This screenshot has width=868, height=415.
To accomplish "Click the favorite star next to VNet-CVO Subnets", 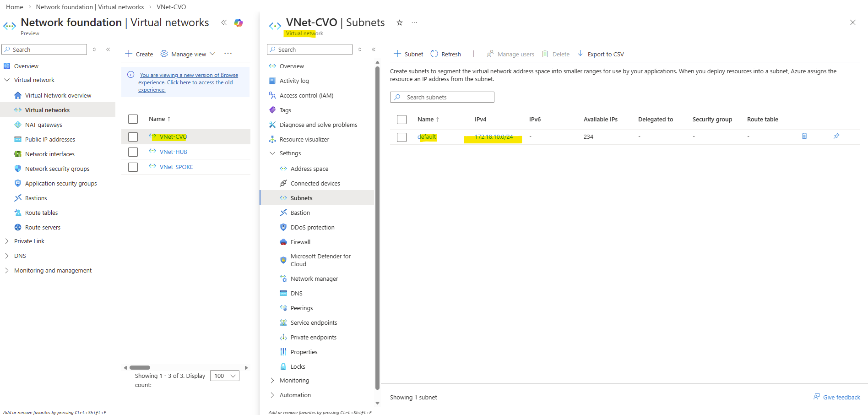I will click(400, 23).
